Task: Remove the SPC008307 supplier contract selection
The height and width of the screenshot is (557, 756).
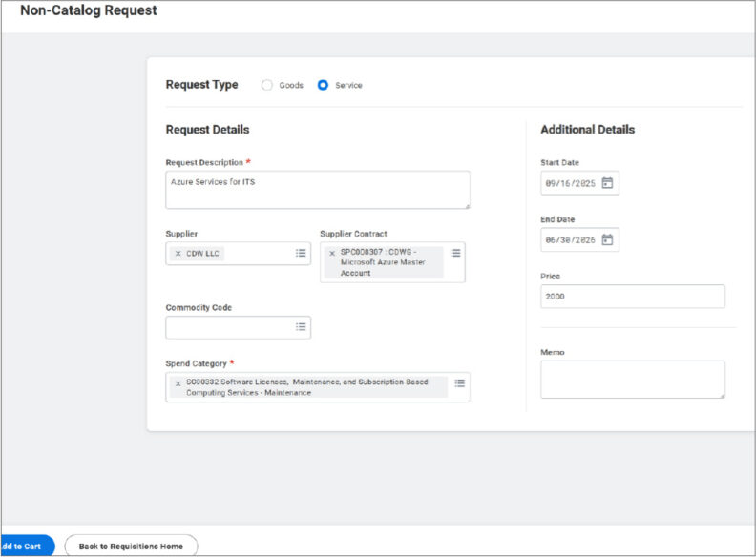Action: [332, 253]
